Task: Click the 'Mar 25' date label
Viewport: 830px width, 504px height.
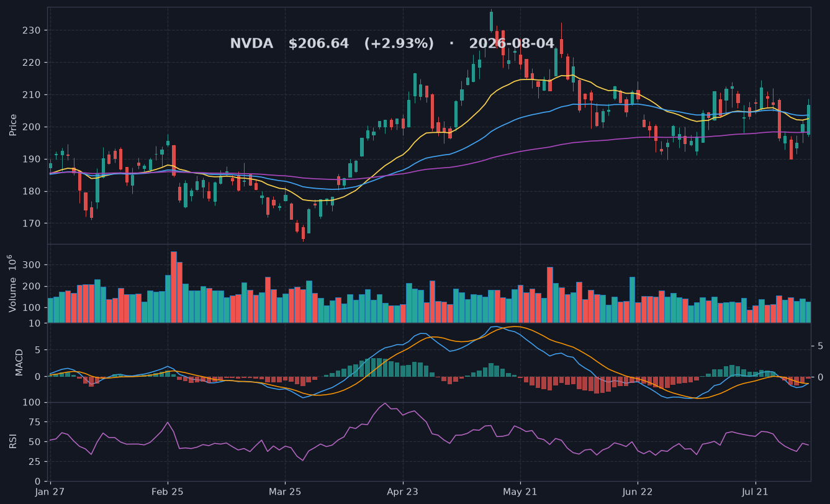Action: click(285, 492)
